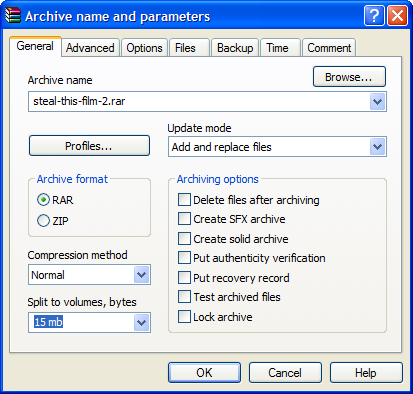The height and width of the screenshot is (394, 413).
Task: Click the dialog title text
Action: click(118, 16)
